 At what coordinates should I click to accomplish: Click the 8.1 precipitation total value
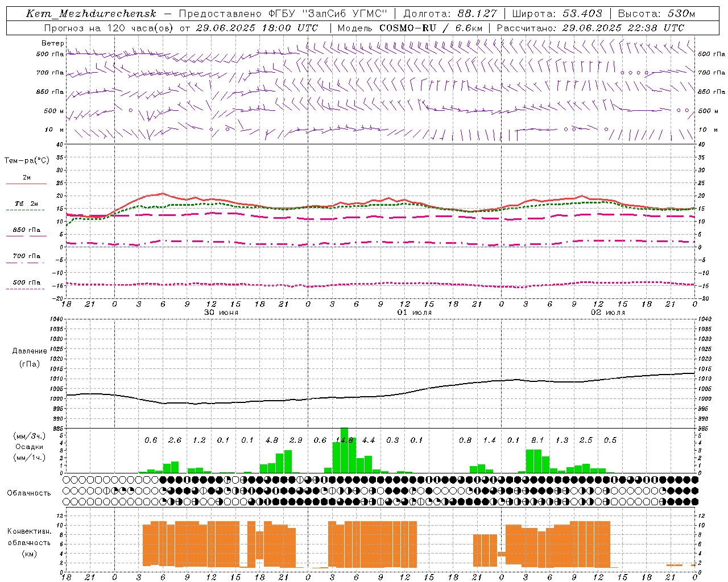point(537,440)
